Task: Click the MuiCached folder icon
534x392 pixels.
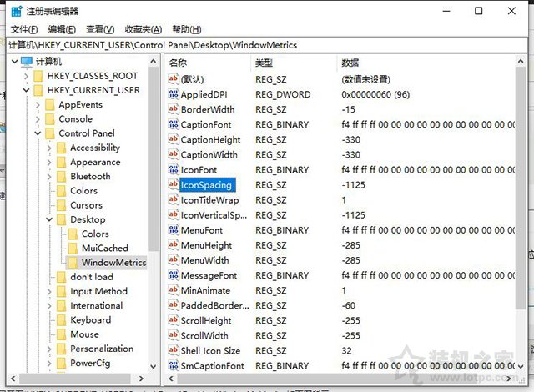Action: [x=73, y=248]
